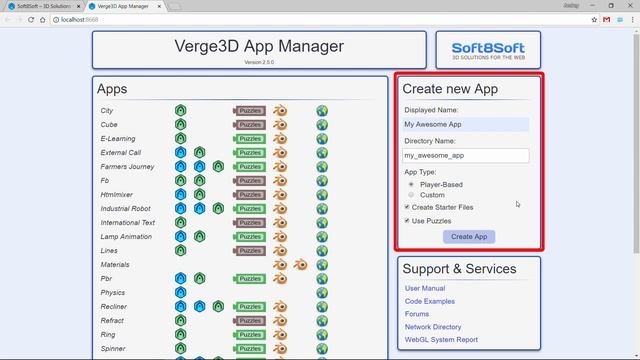
Task: Bookmark page with the star icon
Action: [594, 20]
